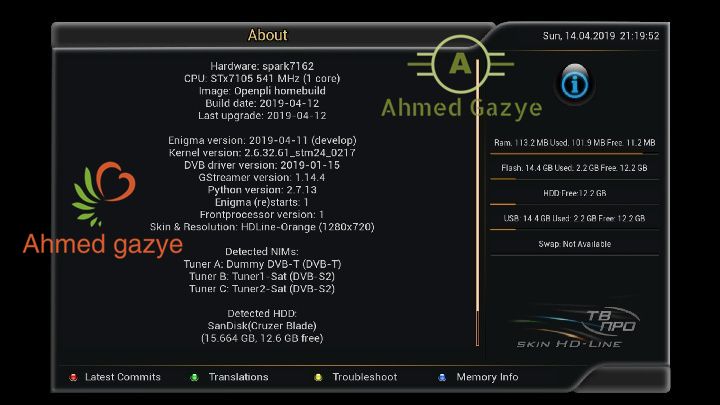
Task: Click the 'Tuner A: Dummy DVB-T' line
Action: (262, 264)
